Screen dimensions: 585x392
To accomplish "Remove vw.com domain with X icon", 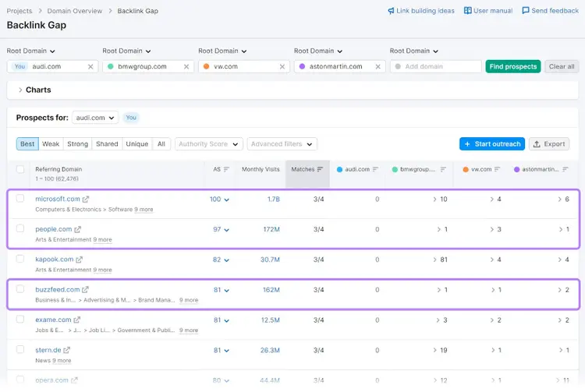I will (x=282, y=67).
